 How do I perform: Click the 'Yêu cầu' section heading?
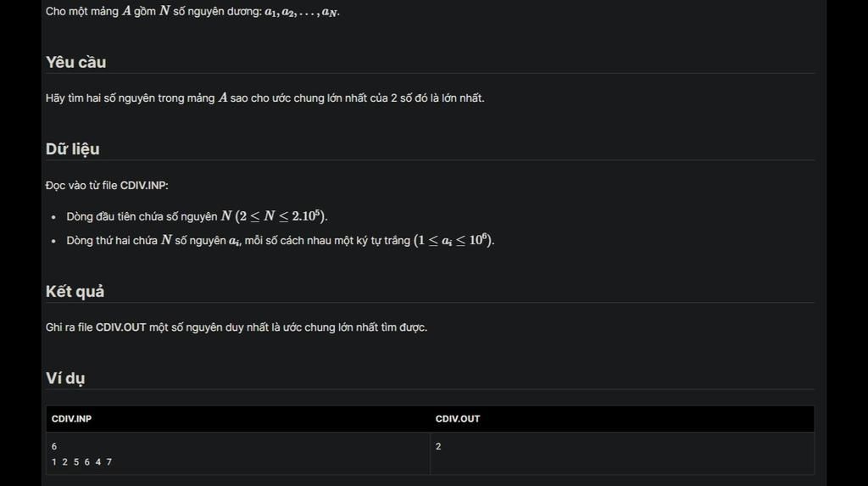click(x=75, y=62)
